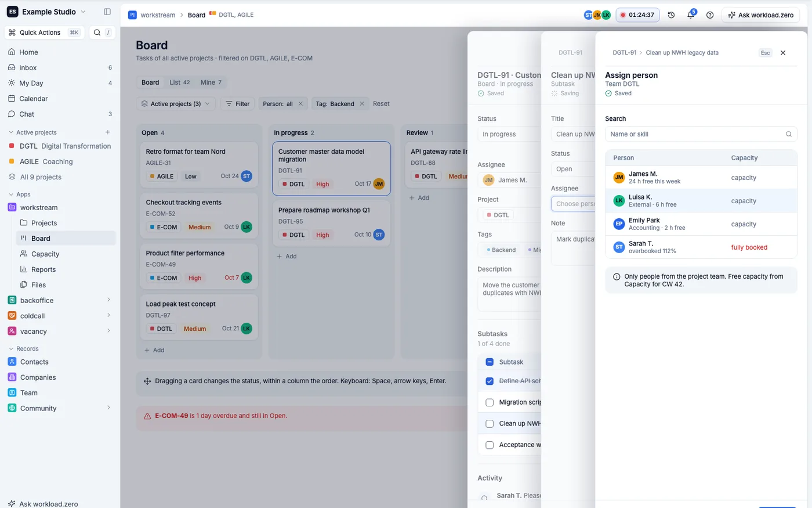
Task: Uncheck the Define API subtask checkbox
Action: coord(490,381)
